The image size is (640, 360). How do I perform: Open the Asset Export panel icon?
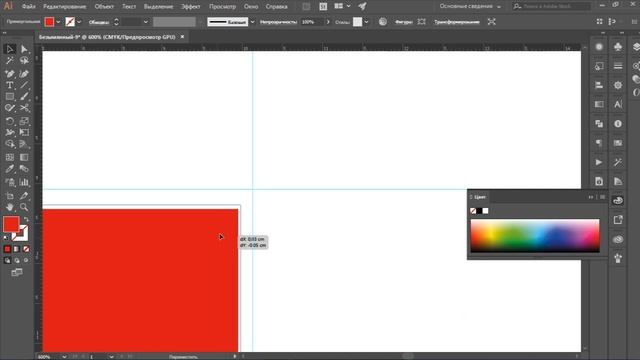[x=618, y=220]
